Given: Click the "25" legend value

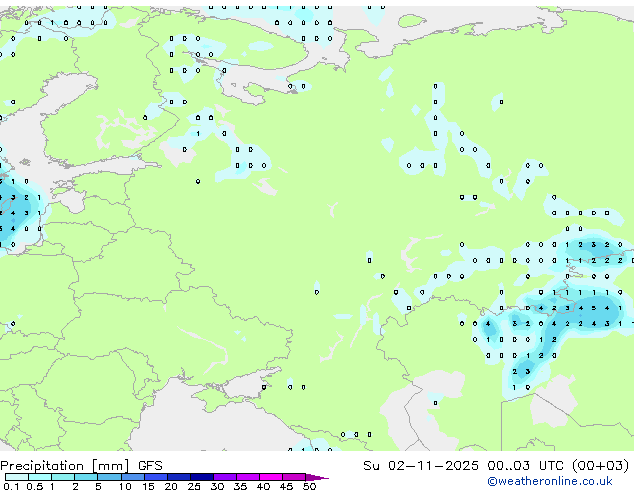Looking at the screenshot, I should pos(194,486).
